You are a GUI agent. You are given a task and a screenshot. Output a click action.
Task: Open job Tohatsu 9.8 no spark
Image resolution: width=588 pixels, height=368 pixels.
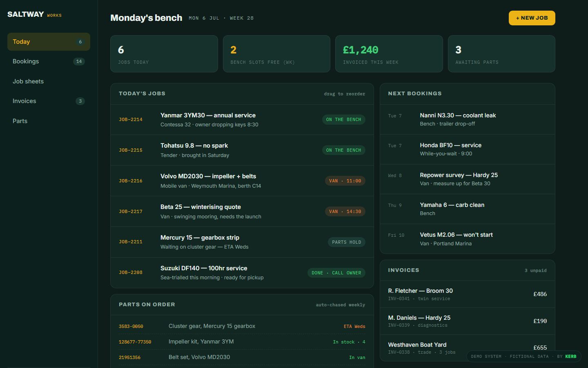pyautogui.click(x=242, y=150)
